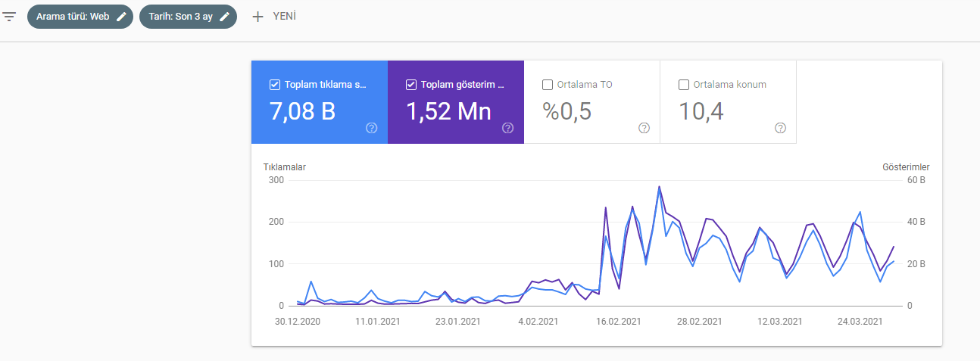This screenshot has width=980, height=361.
Task: Click the 10,4 average position value
Action: 701,111
